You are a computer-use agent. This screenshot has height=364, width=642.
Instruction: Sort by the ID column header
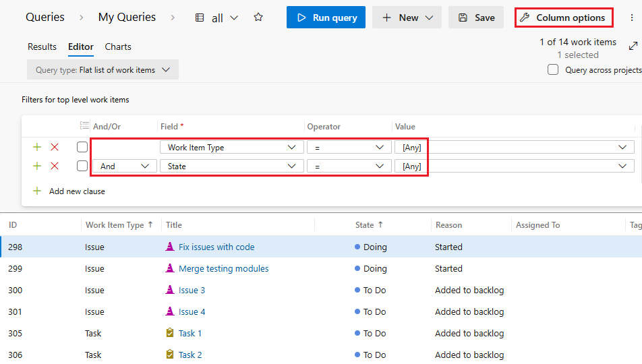click(13, 225)
